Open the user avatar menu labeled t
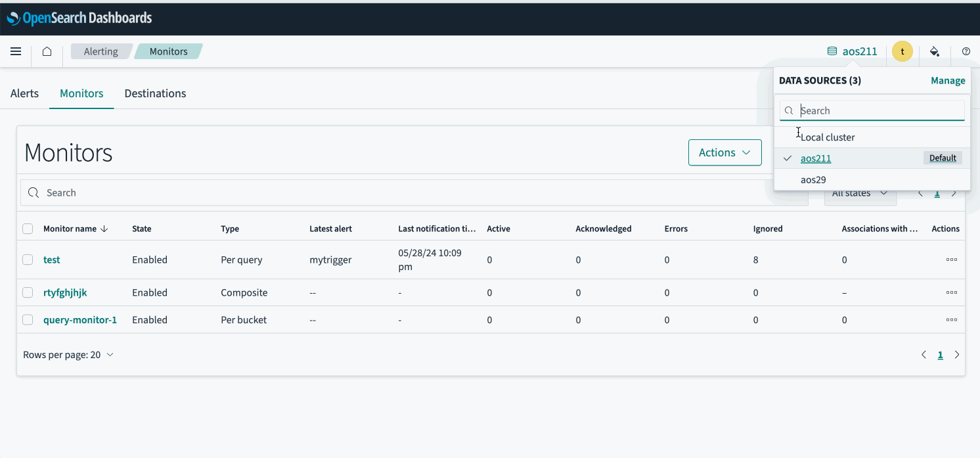This screenshot has width=980, height=458. click(902, 51)
